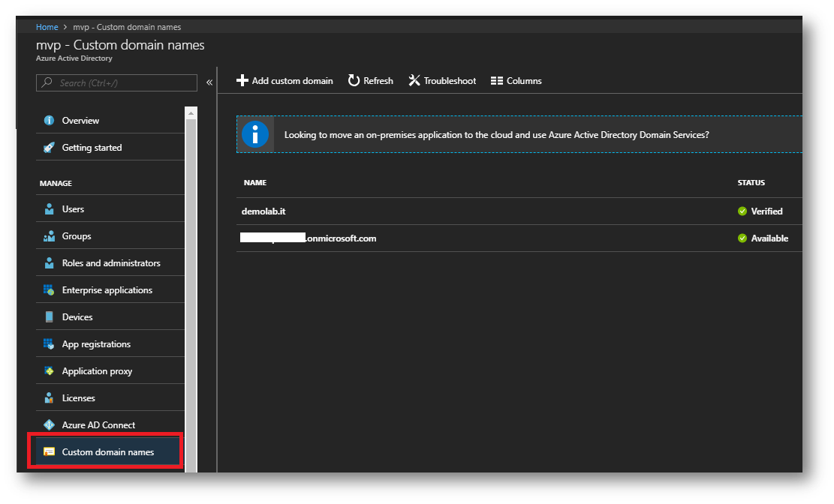Screen dimensions: 834x504
Task: Open the Getting started menu item
Action: pyautogui.click(x=110, y=147)
